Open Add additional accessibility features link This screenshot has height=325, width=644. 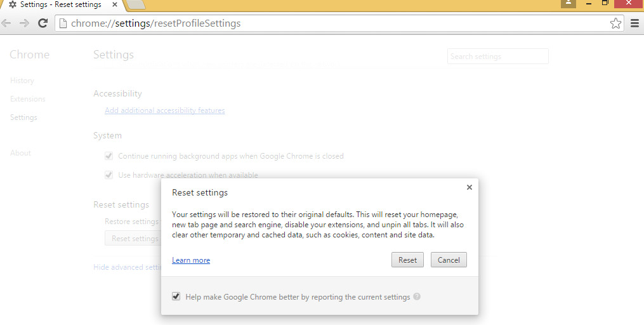point(165,110)
